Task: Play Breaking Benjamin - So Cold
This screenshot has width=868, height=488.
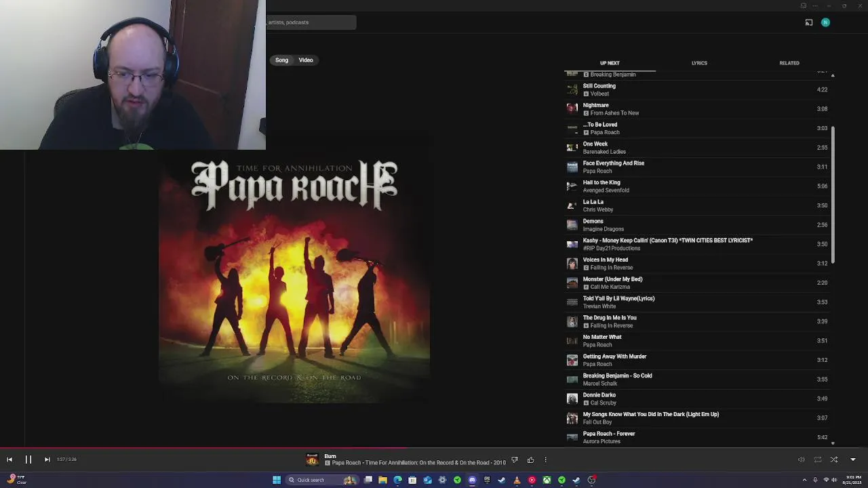Action: pos(697,380)
